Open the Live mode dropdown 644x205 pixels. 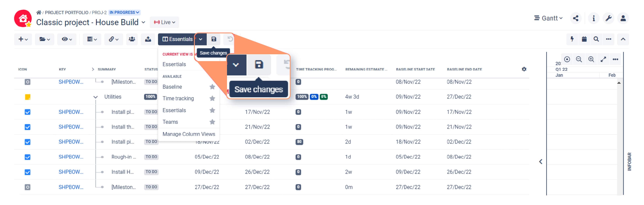pos(164,22)
